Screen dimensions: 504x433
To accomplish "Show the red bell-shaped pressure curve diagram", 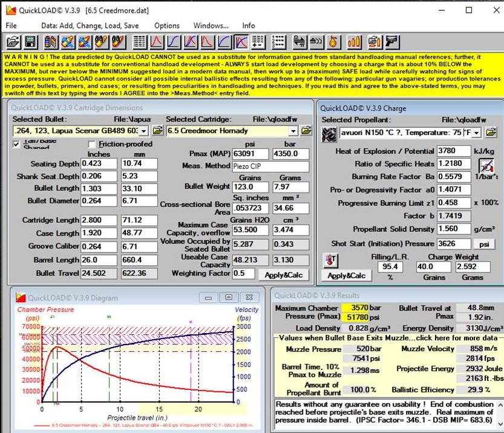I will pos(157,42).
